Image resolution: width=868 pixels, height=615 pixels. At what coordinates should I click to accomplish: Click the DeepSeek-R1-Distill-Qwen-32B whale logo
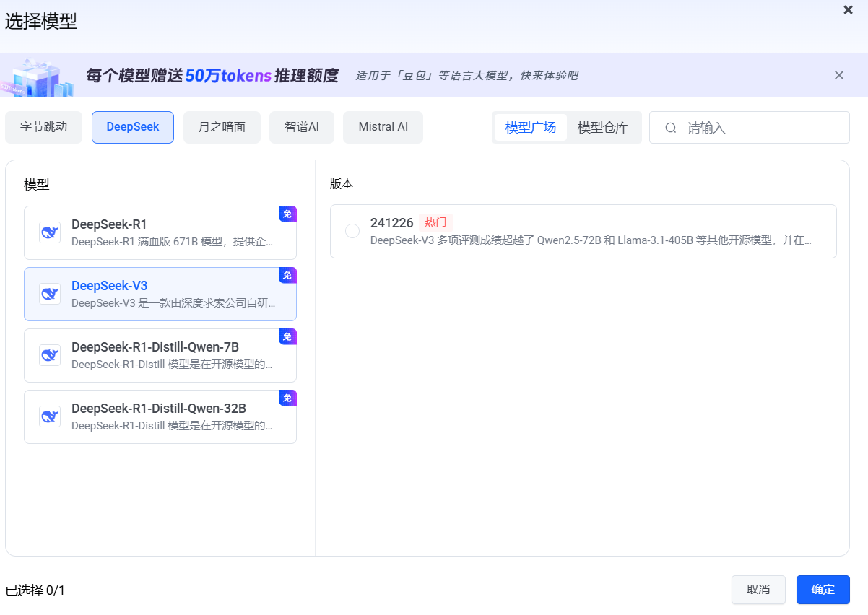[50, 416]
